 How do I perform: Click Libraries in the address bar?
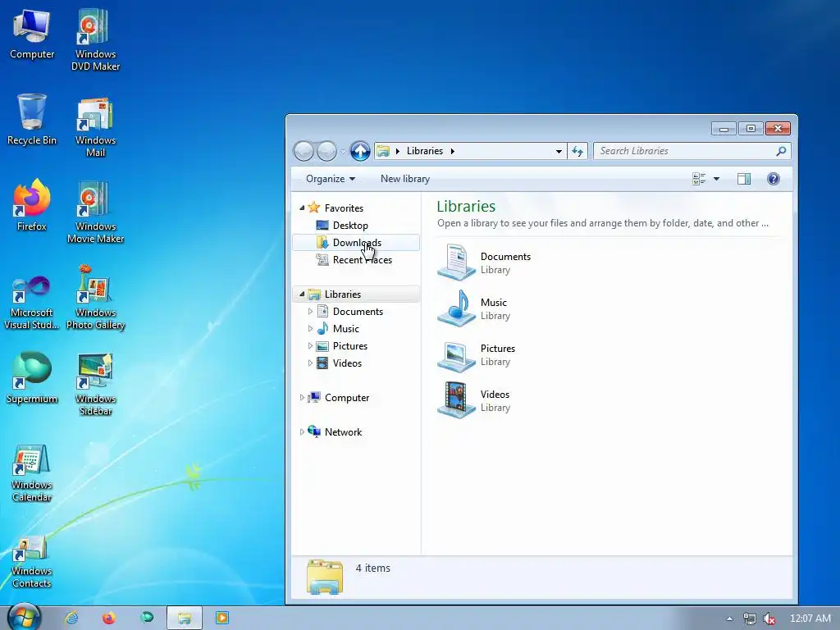[x=425, y=151]
